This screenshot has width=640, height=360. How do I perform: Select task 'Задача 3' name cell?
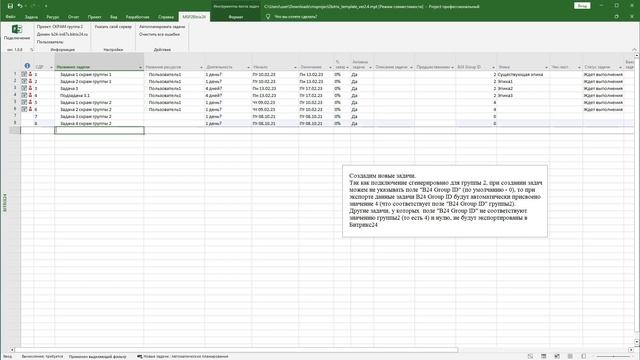tap(99, 88)
